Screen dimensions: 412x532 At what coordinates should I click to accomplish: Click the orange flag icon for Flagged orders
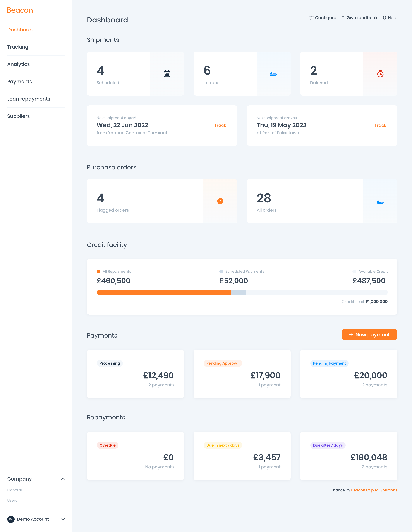point(220,201)
